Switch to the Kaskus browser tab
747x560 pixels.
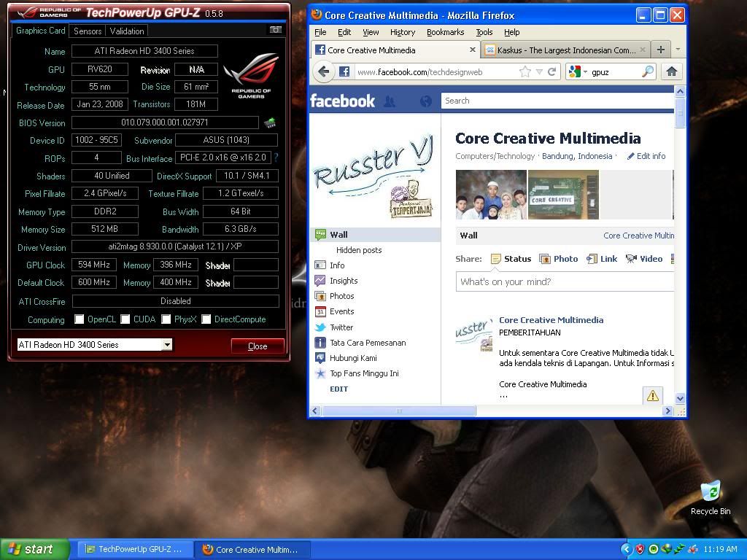pyautogui.click(x=565, y=50)
